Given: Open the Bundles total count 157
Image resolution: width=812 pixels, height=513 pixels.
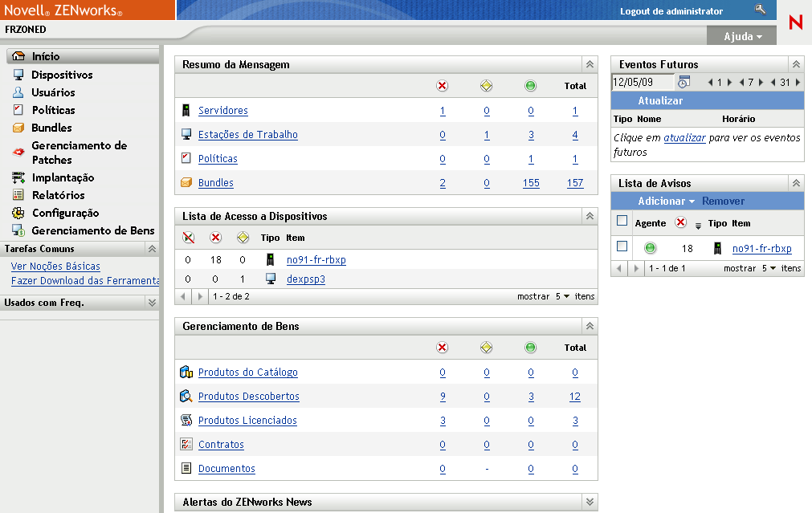Looking at the screenshot, I should tap(575, 183).
